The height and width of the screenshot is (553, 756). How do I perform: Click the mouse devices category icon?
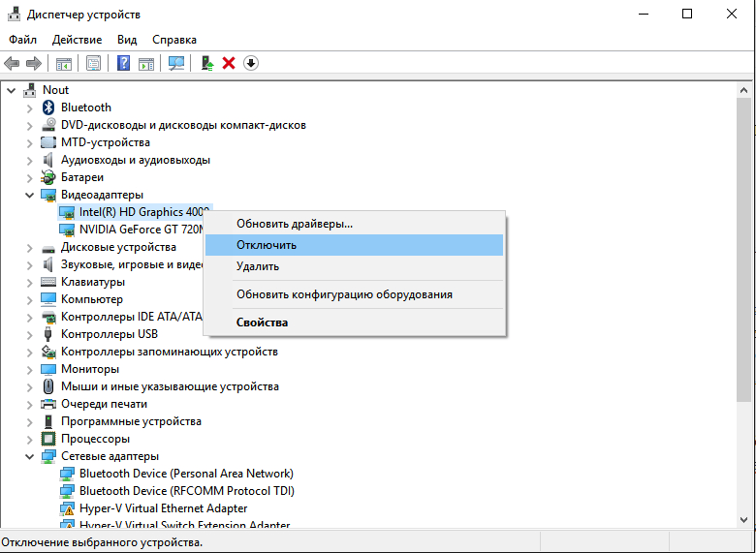[48, 386]
